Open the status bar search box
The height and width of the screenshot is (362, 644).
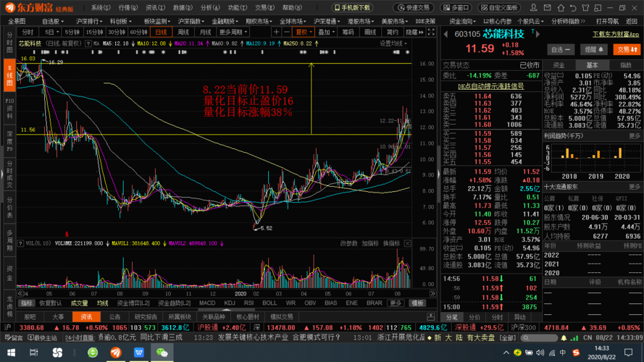[539, 338]
